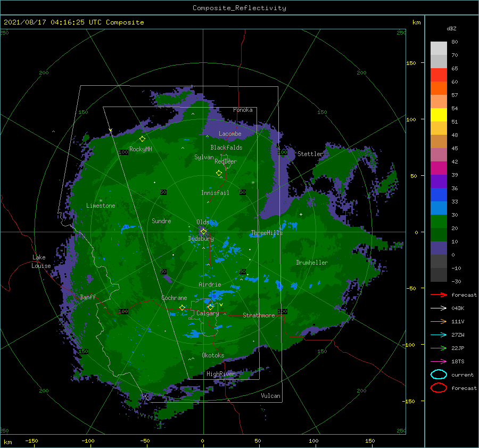This screenshot has width=479, height=448.
Task: Click the km unit label at bottom left
Action: pyautogui.click(x=7, y=442)
